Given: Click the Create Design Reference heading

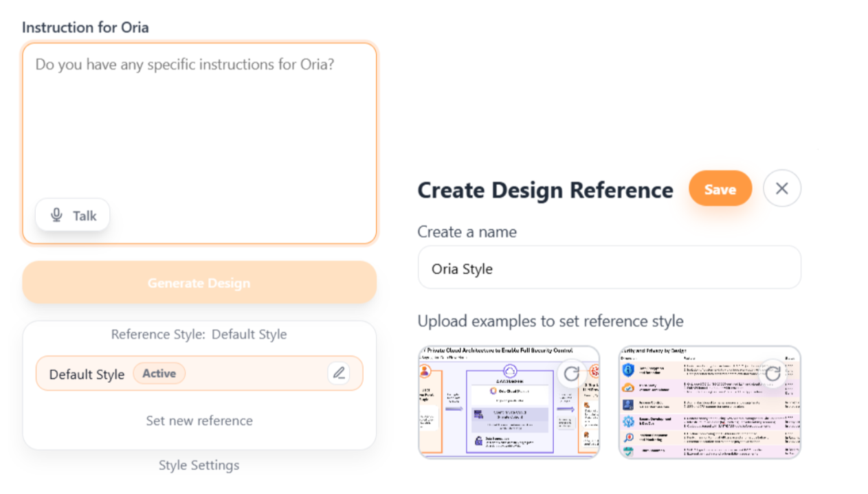Looking at the screenshot, I should click(545, 190).
